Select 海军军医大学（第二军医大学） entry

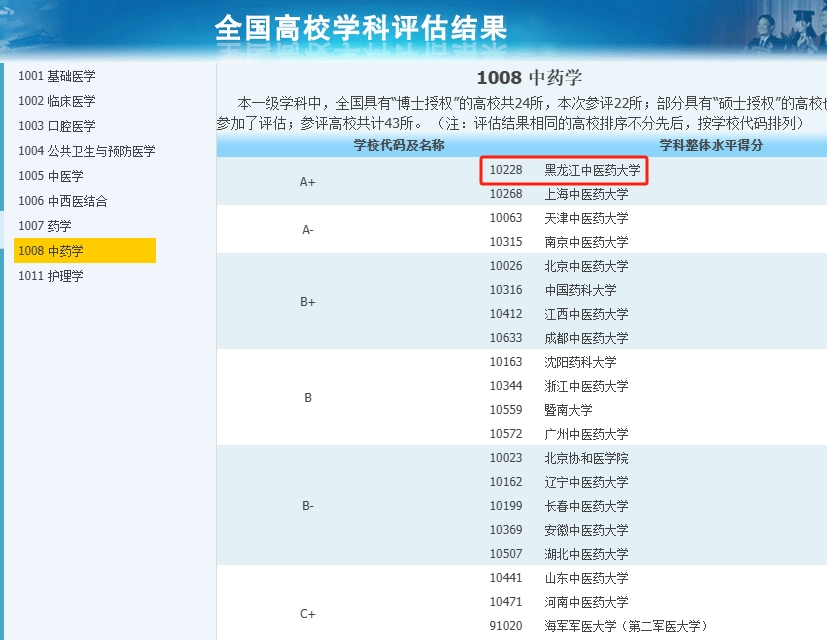tap(627, 626)
